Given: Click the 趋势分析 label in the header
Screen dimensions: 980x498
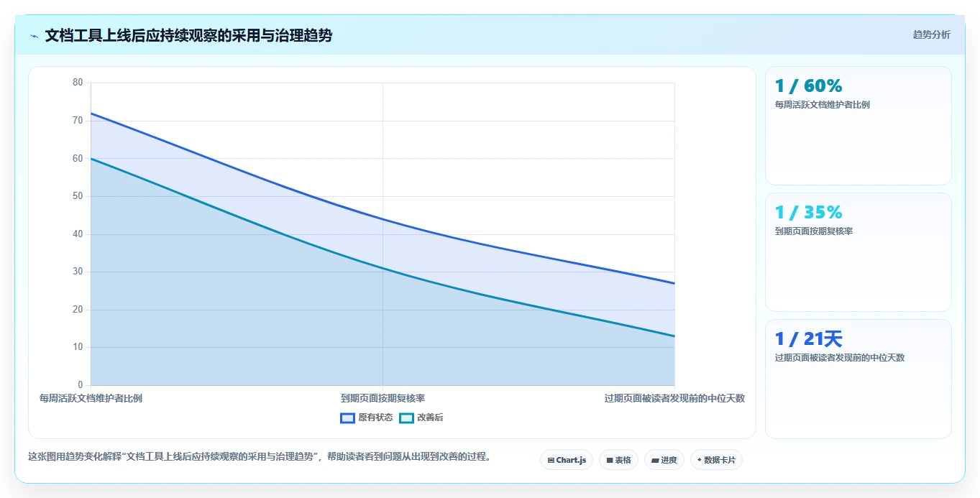Looking at the screenshot, I should tap(931, 34).
